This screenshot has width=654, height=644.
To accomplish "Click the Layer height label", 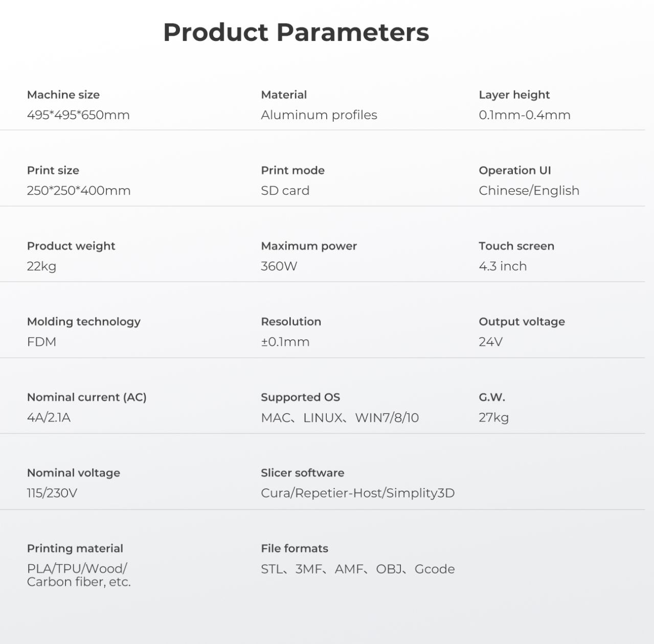I will pos(514,95).
